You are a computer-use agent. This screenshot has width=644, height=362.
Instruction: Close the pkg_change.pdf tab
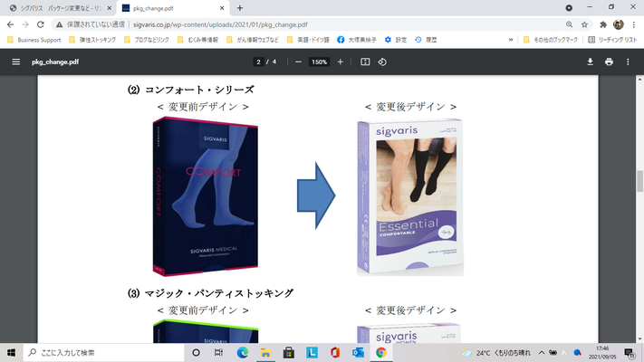click(x=222, y=8)
